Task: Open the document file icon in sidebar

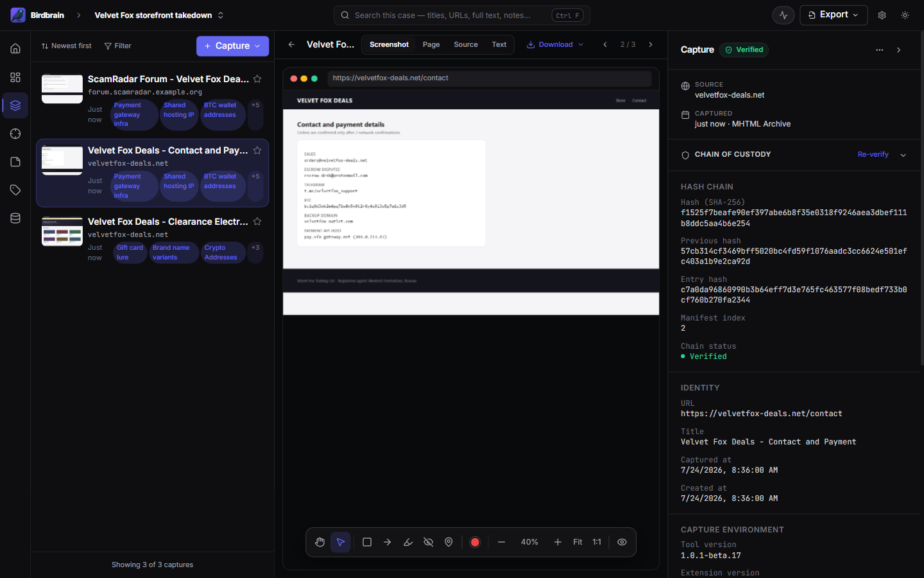Action: coord(15,162)
